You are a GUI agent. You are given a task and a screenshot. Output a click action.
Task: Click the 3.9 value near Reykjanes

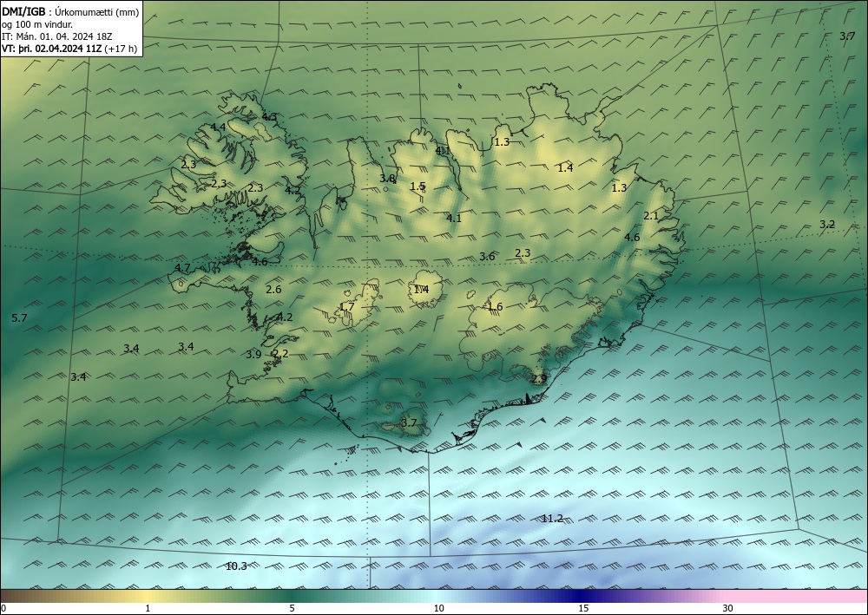click(253, 355)
